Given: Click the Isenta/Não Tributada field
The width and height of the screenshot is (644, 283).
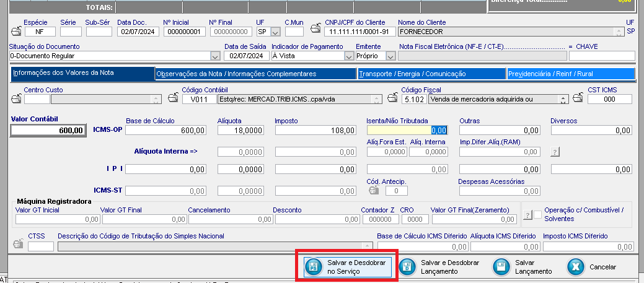Looking at the screenshot, I should [x=407, y=131].
